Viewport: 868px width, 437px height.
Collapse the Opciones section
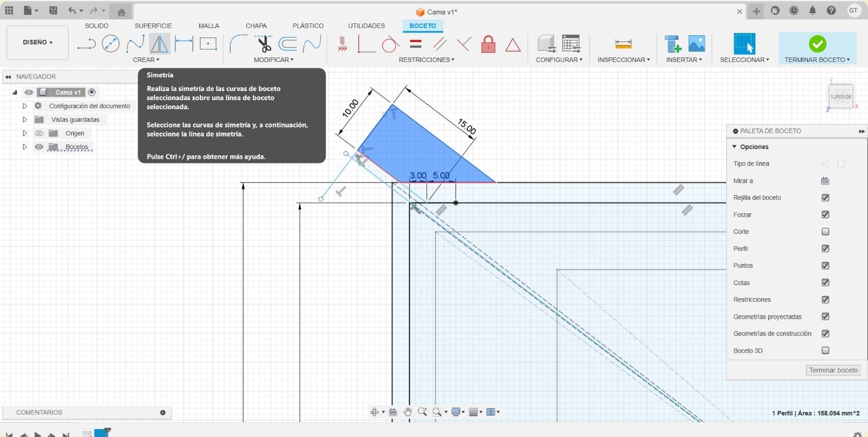pos(735,147)
